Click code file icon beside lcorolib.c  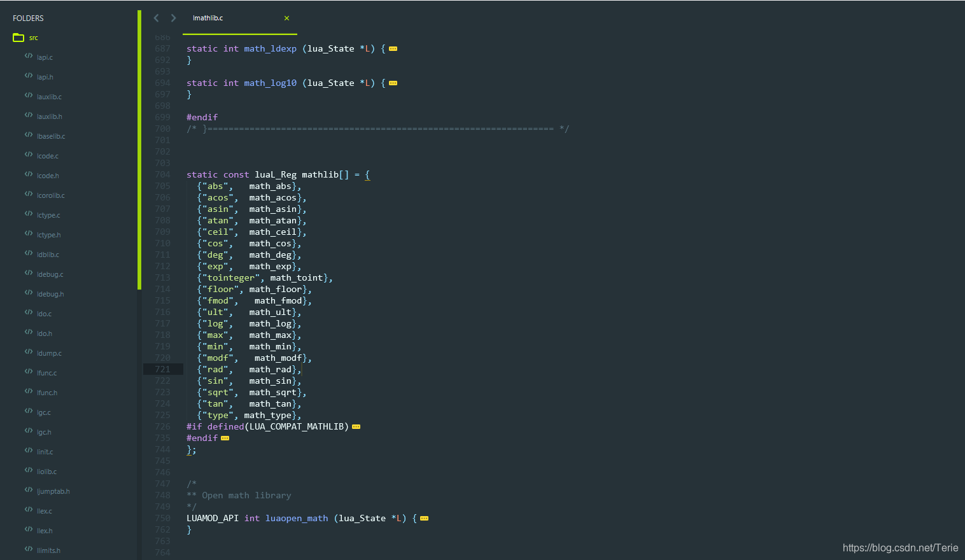pyautogui.click(x=29, y=194)
